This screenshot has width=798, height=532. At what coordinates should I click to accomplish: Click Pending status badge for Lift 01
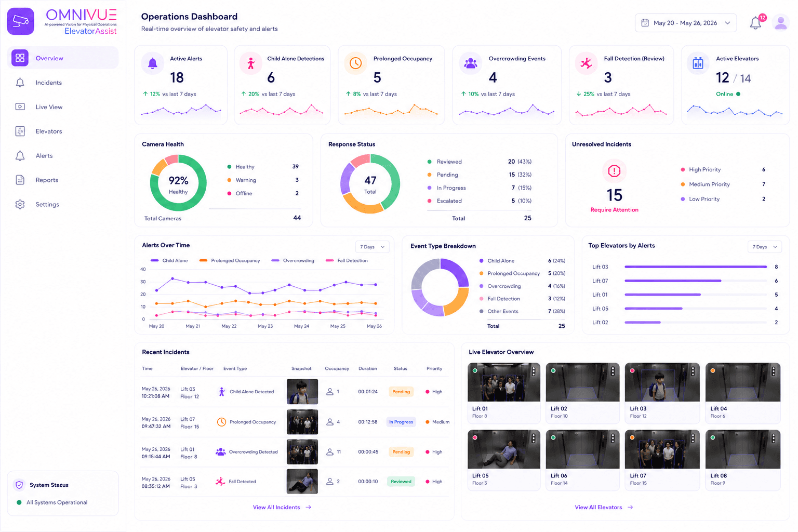click(401, 451)
